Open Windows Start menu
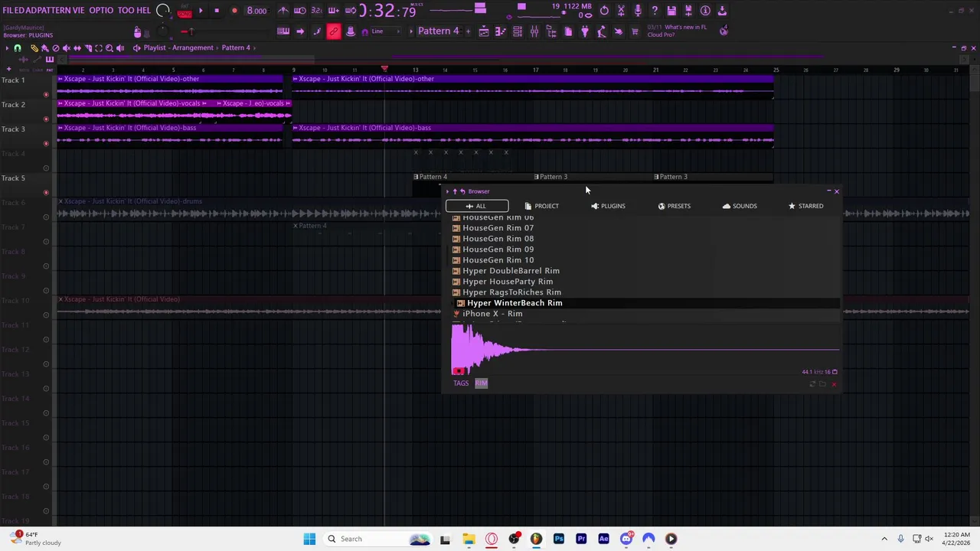This screenshot has height=551, width=980. [309, 539]
